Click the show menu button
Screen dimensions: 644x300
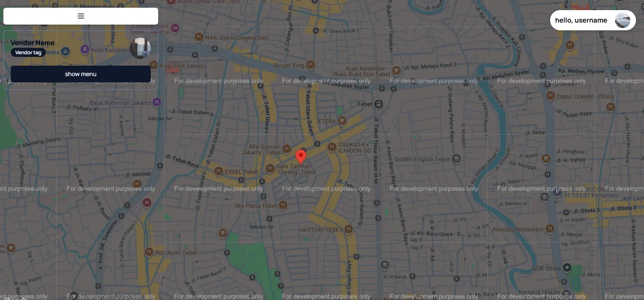pyautogui.click(x=81, y=74)
